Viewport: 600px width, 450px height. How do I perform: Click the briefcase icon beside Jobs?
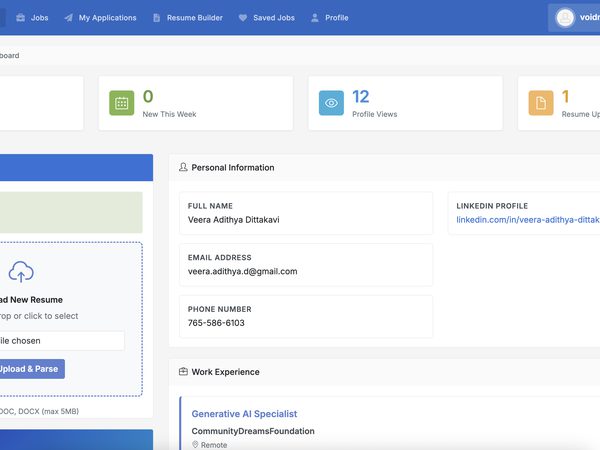point(21,18)
